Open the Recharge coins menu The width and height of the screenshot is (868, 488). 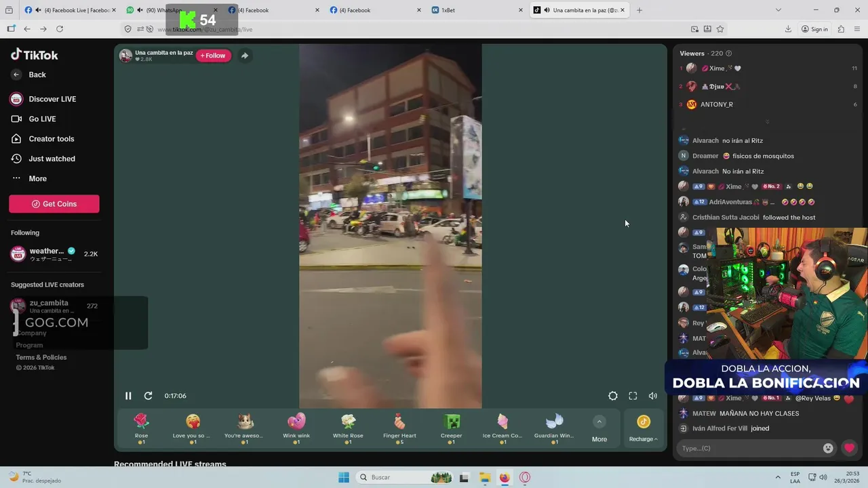pyautogui.click(x=643, y=428)
